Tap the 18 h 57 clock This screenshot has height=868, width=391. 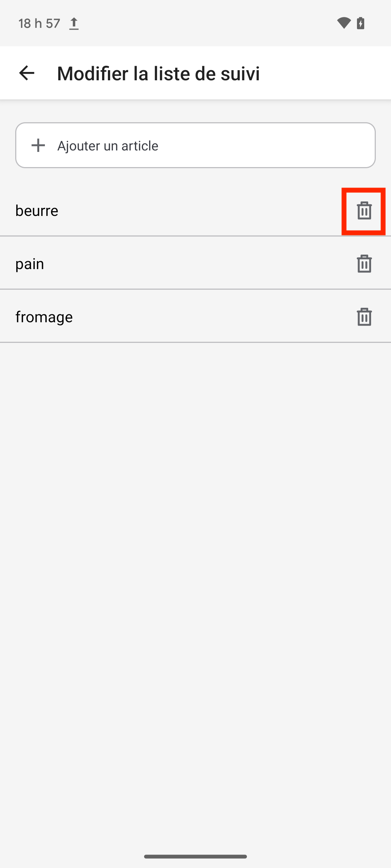click(39, 24)
